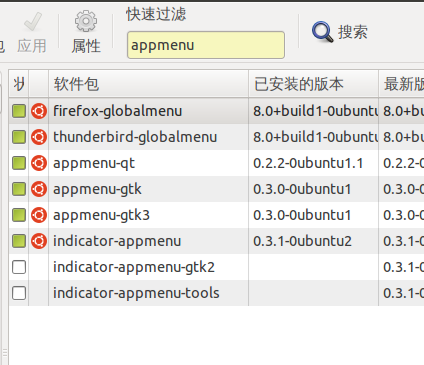
Task: Click the status column header
Action: (19, 84)
